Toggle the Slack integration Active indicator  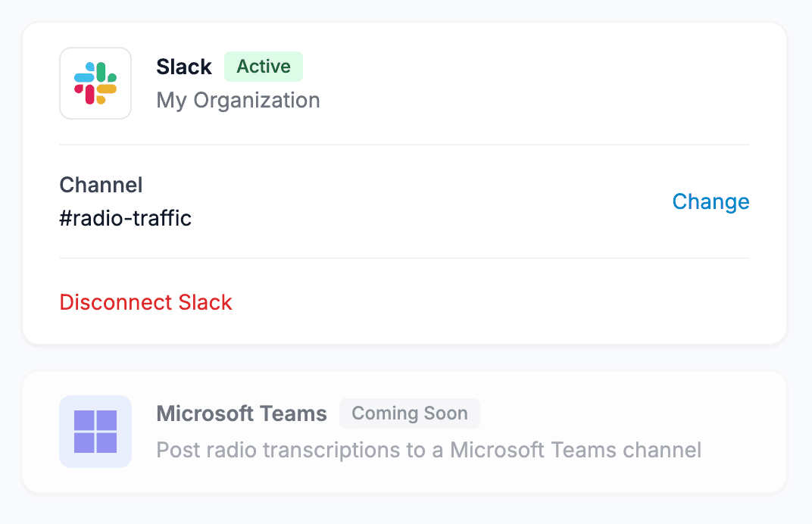coord(263,67)
